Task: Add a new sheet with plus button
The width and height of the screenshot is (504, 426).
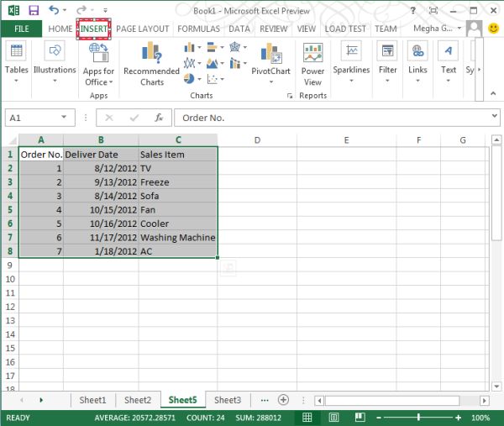Action: point(283,400)
